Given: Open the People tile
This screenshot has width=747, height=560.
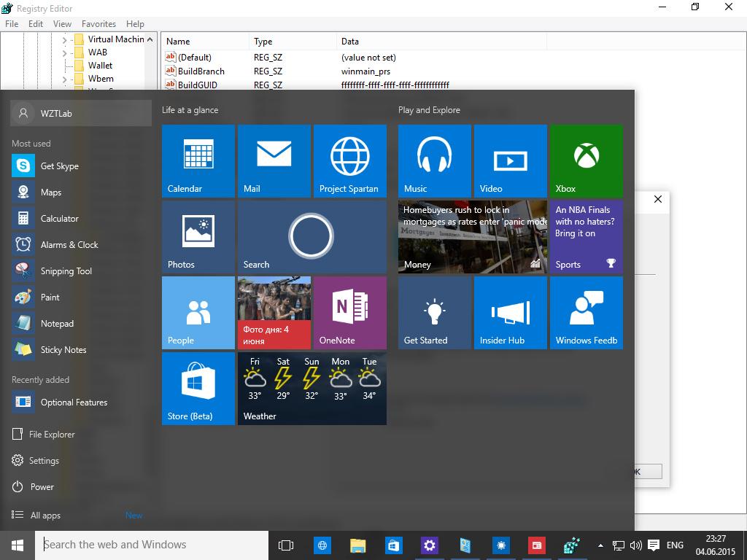Looking at the screenshot, I should click(198, 313).
